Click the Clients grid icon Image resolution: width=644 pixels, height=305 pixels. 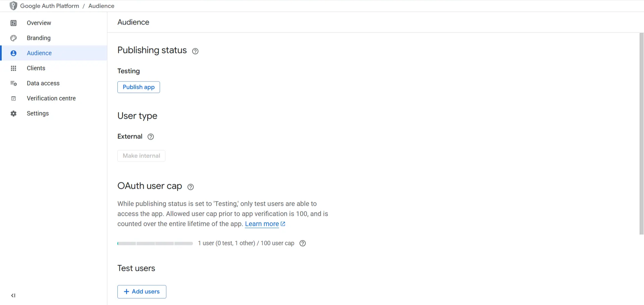pos(13,68)
